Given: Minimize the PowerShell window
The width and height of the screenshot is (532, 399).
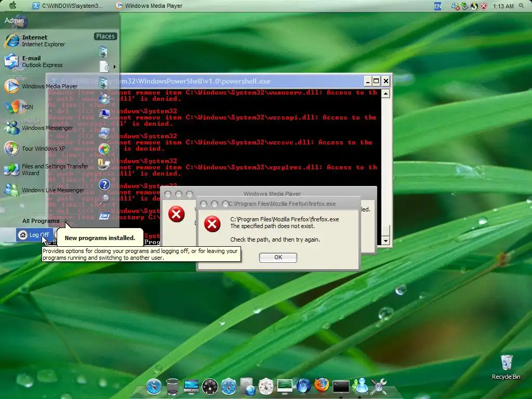Looking at the screenshot, I should (368, 81).
